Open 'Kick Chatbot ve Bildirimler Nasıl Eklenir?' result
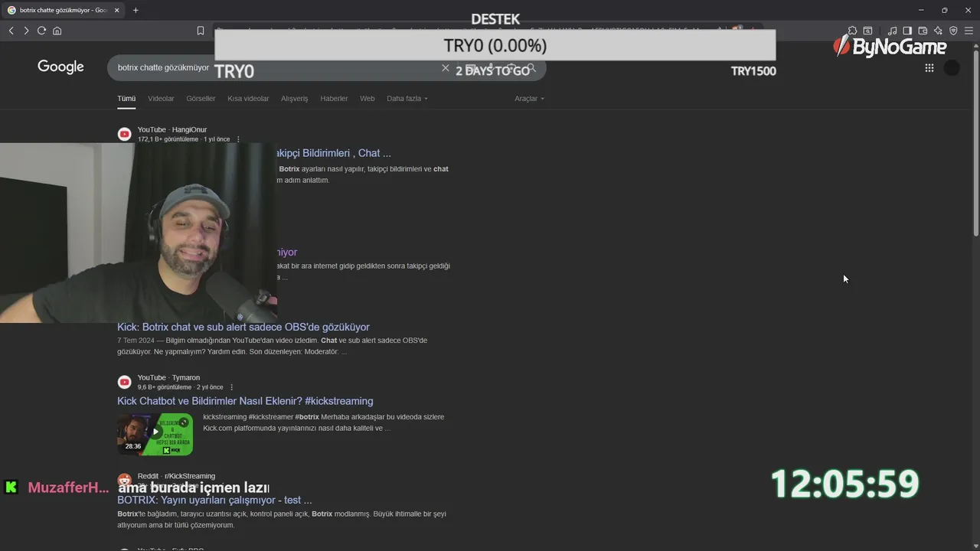 [245, 401]
